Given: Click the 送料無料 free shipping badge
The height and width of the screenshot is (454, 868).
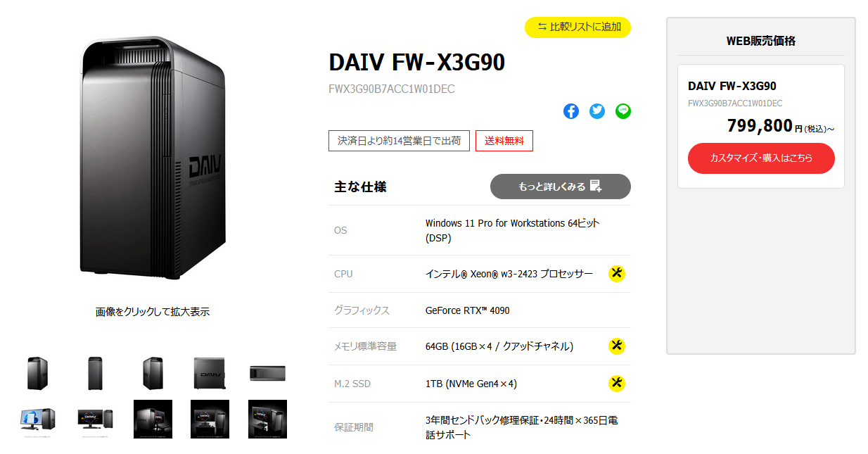Looking at the screenshot, I should [x=504, y=141].
